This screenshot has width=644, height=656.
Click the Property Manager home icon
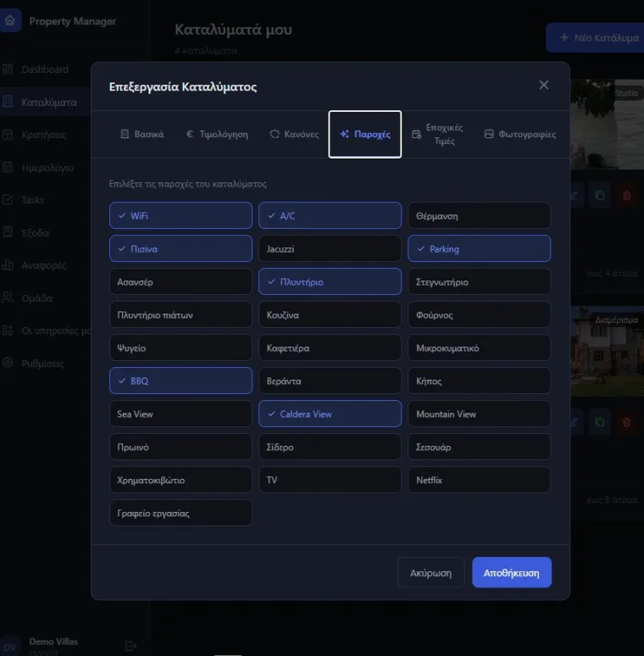(9, 20)
